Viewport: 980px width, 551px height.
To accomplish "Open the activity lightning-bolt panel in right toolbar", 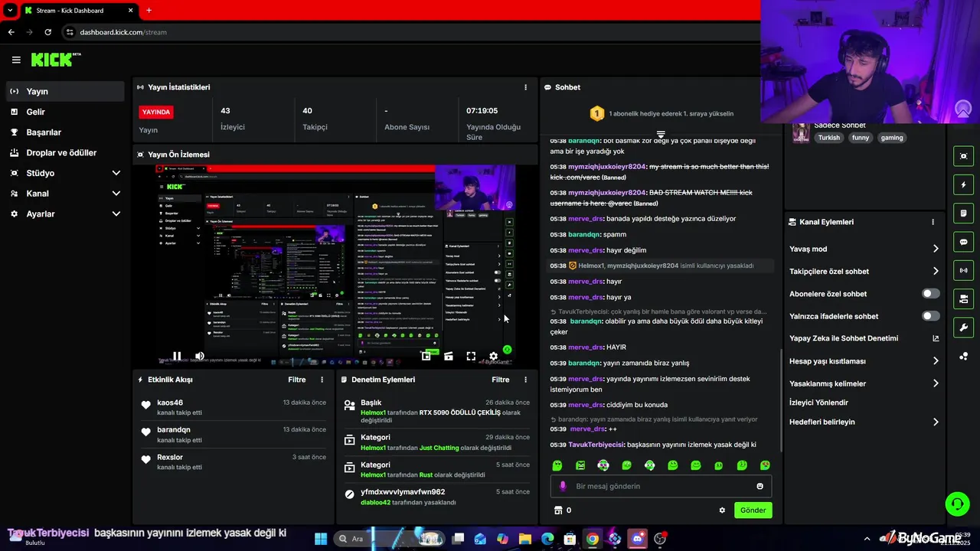I will click(x=963, y=184).
